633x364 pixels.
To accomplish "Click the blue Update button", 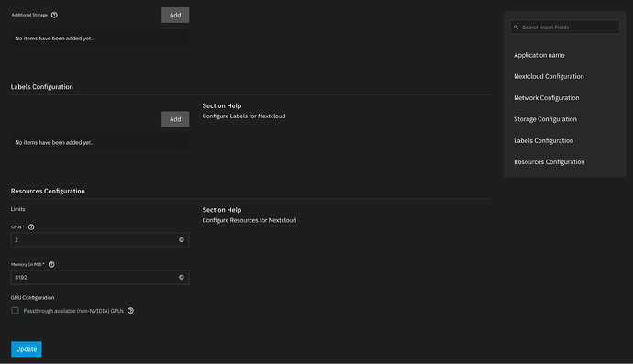I will click(x=27, y=349).
